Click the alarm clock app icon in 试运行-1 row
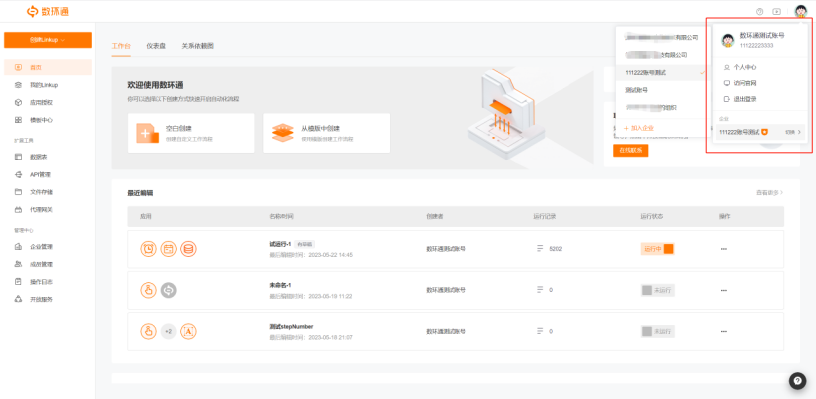The image size is (816, 399). point(148,249)
